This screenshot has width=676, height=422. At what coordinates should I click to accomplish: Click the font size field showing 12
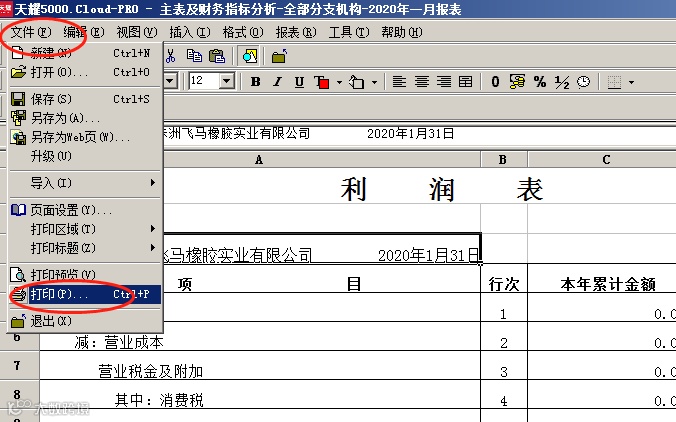pyautogui.click(x=204, y=81)
